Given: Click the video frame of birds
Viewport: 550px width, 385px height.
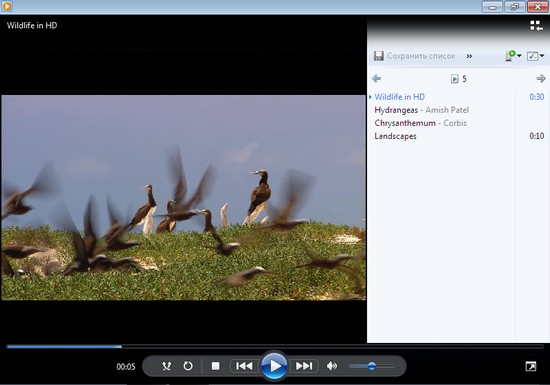Looking at the screenshot, I should click(x=183, y=198).
